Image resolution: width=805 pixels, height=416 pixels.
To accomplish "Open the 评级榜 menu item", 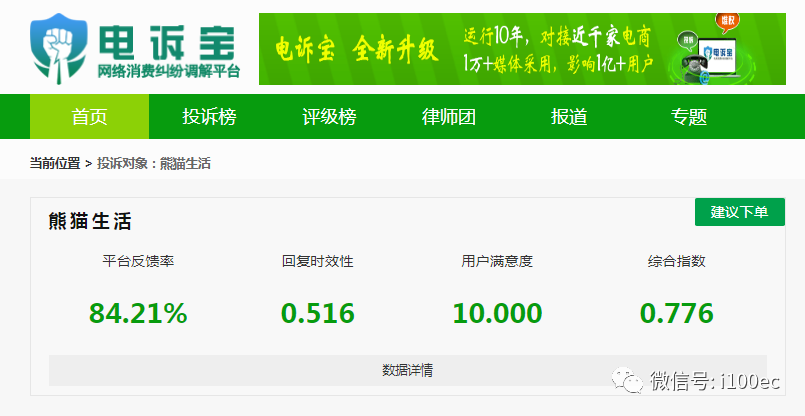I will (329, 117).
